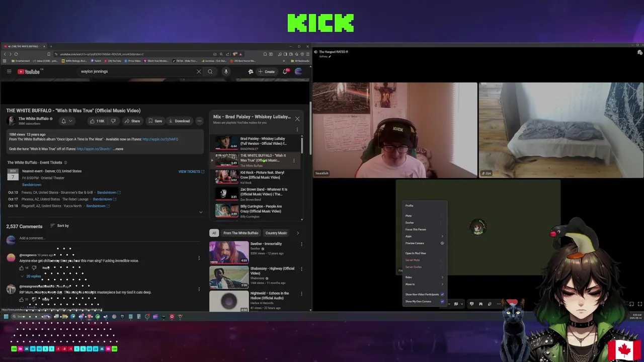The image size is (644, 362).
Task: Uncheck Show My Own Camera
Action: click(x=442, y=301)
